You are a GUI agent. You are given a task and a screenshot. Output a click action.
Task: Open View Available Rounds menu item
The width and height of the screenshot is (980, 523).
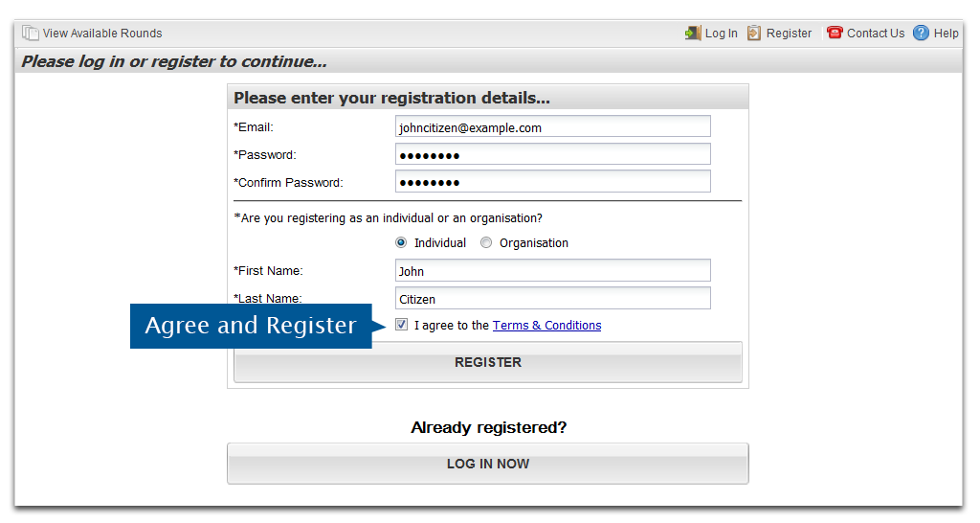coord(102,34)
